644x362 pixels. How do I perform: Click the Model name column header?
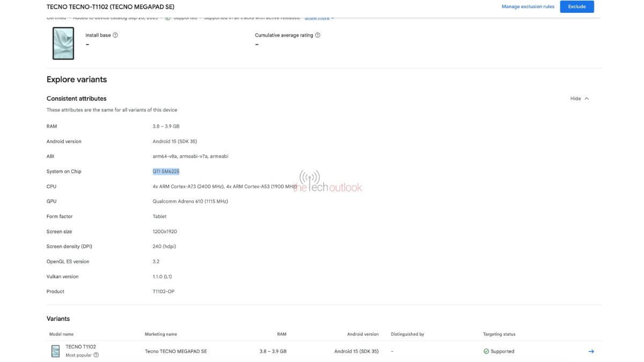click(x=61, y=334)
